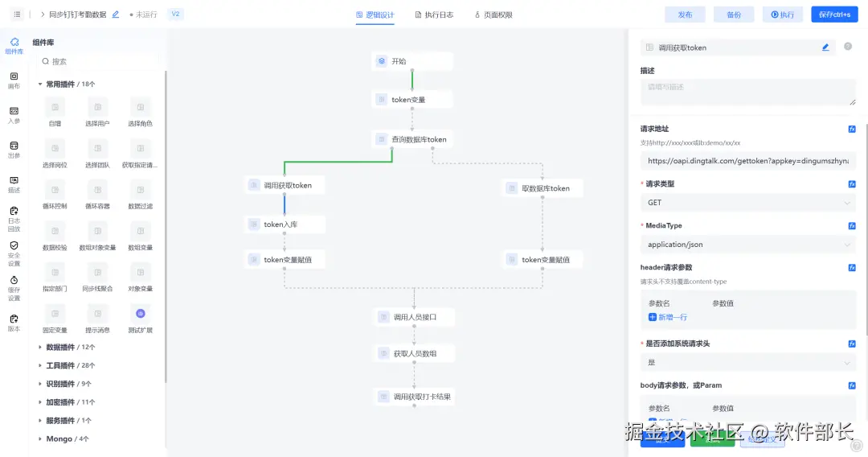
Task: Click 新增一行 under header请求参数
Action: 667,317
